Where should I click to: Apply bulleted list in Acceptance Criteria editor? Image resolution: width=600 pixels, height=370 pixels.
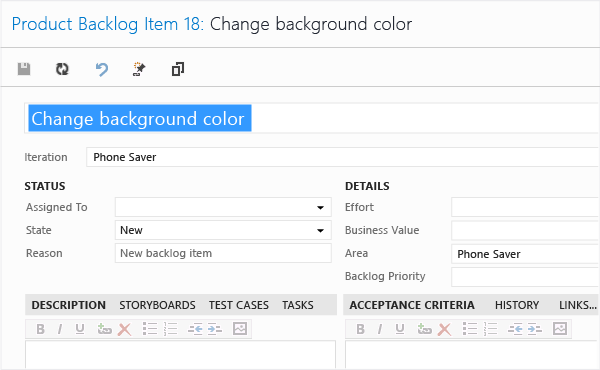[x=470, y=329]
